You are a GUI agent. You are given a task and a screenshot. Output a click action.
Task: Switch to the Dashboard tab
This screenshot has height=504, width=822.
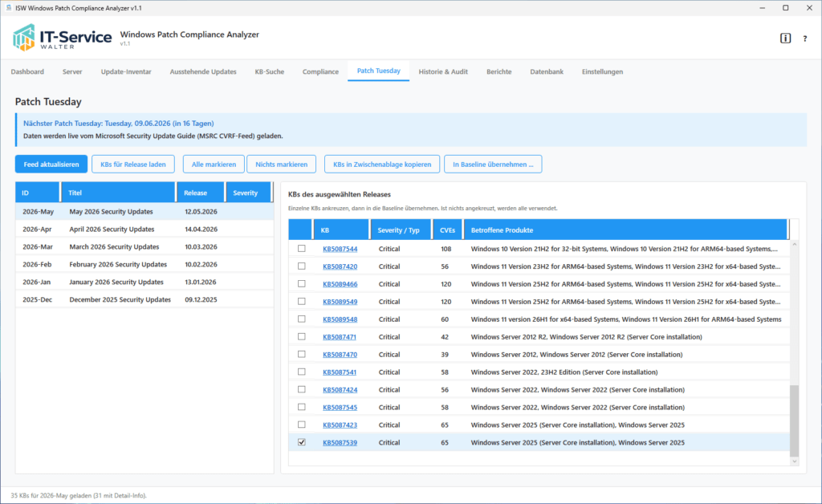pos(27,71)
